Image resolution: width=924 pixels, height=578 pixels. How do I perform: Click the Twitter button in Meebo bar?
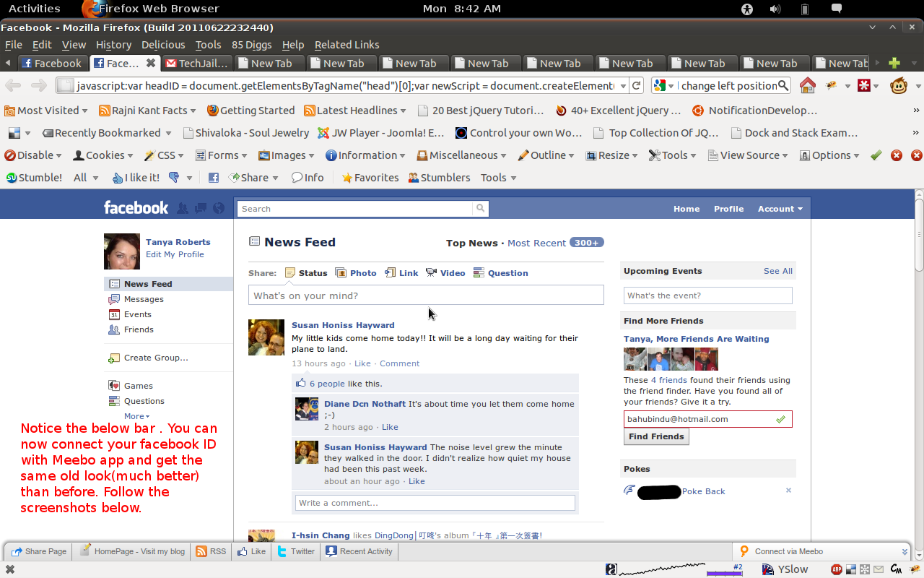pyautogui.click(x=296, y=551)
